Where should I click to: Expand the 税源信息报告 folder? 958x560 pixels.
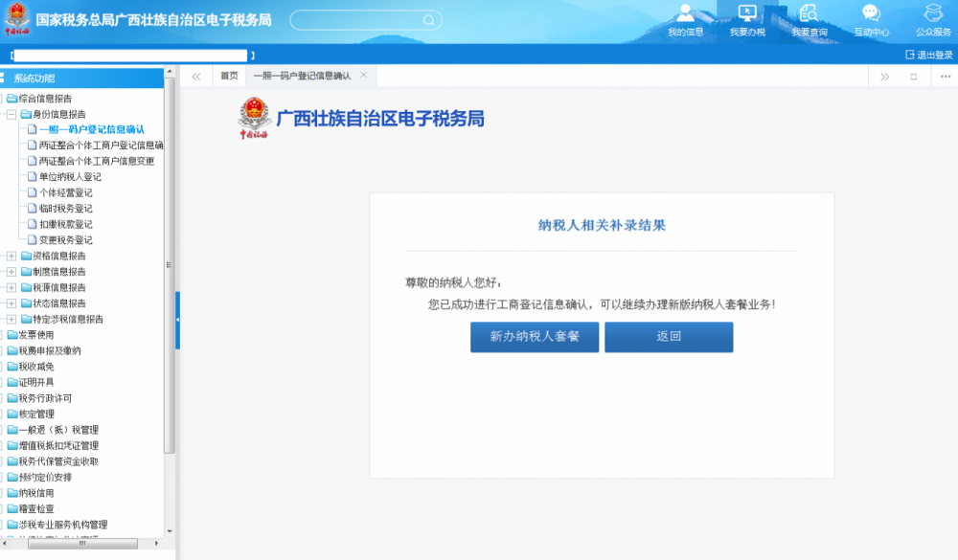point(11,287)
